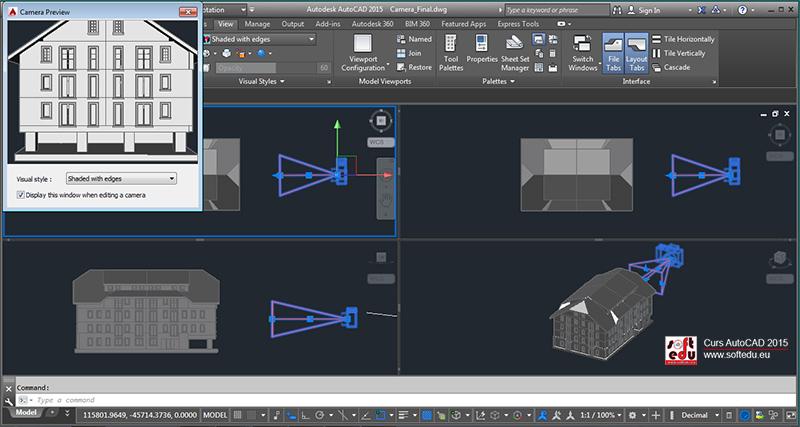Switch to the View ribbon tab
Viewport: 800px width, 427px height.
(x=225, y=24)
